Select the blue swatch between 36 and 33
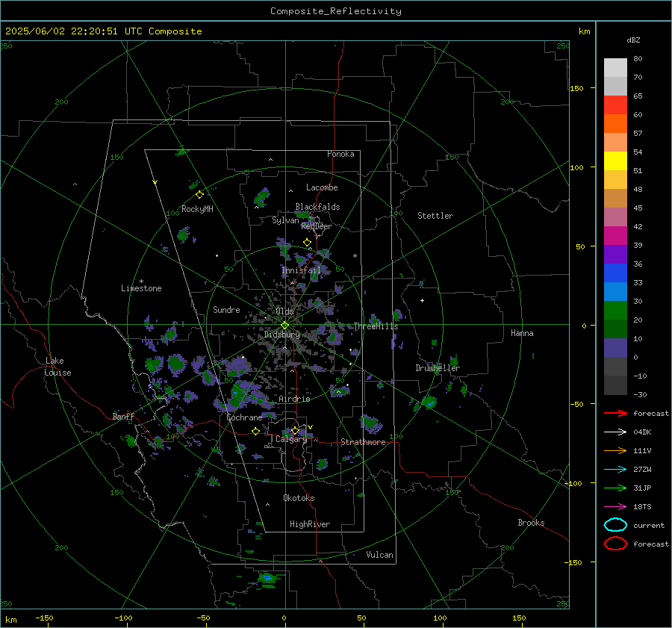 pyautogui.click(x=615, y=273)
